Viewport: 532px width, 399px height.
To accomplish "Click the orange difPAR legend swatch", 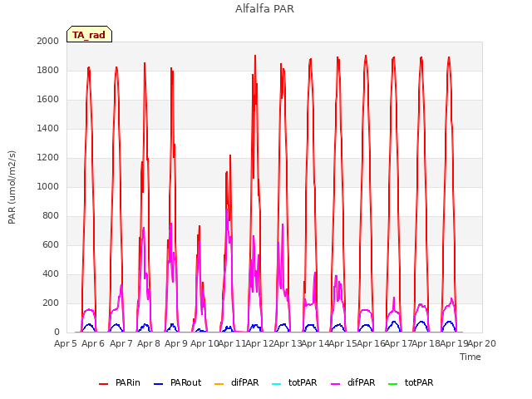I will 219,384.
